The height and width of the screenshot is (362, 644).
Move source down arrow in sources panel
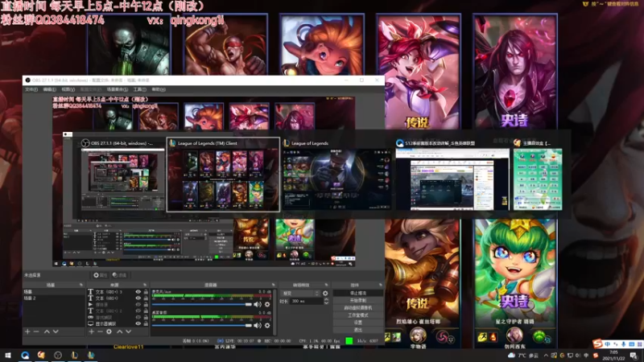coord(129,331)
